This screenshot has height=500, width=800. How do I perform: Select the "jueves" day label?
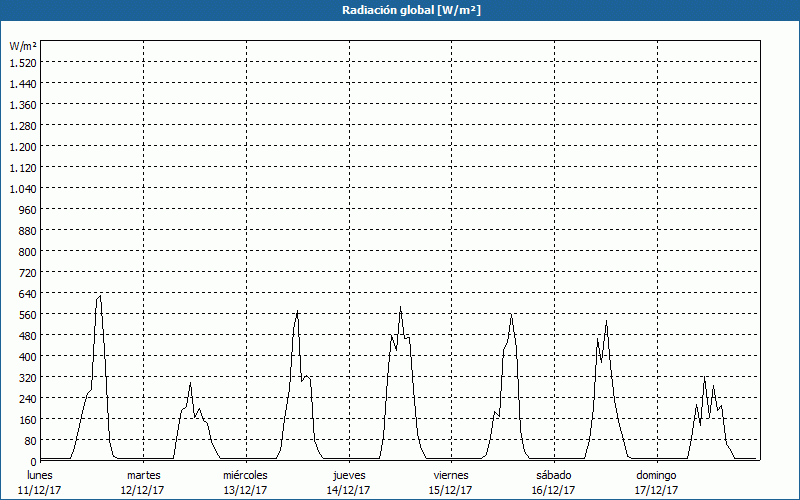[348, 474]
